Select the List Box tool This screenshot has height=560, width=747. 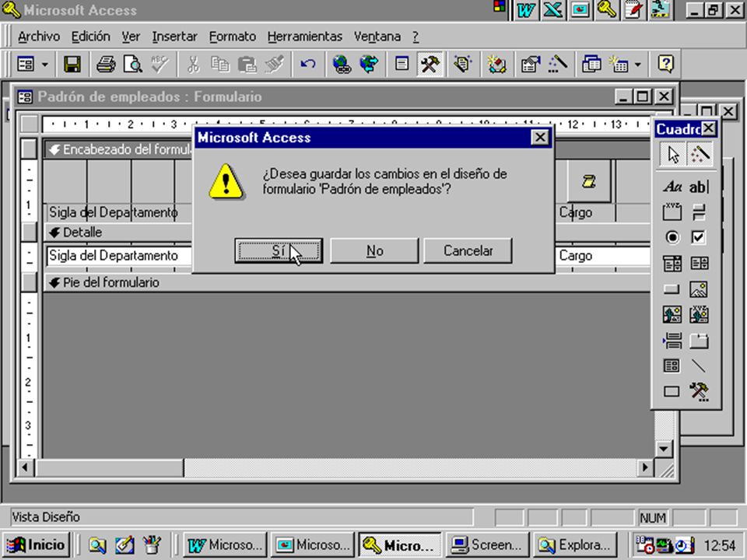click(699, 264)
